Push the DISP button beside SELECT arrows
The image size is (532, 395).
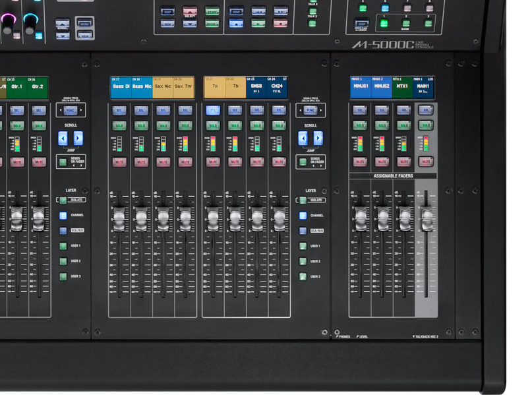(167, 11)
